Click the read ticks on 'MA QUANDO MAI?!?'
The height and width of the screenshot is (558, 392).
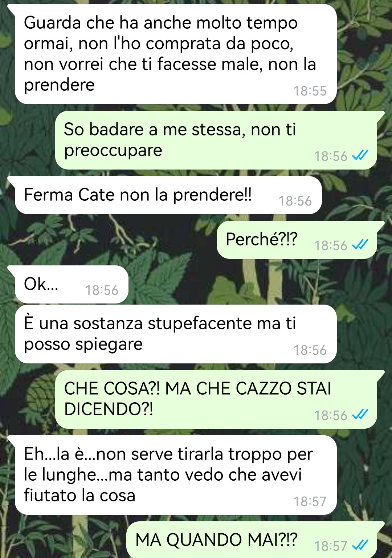click(x=360, y=546)
